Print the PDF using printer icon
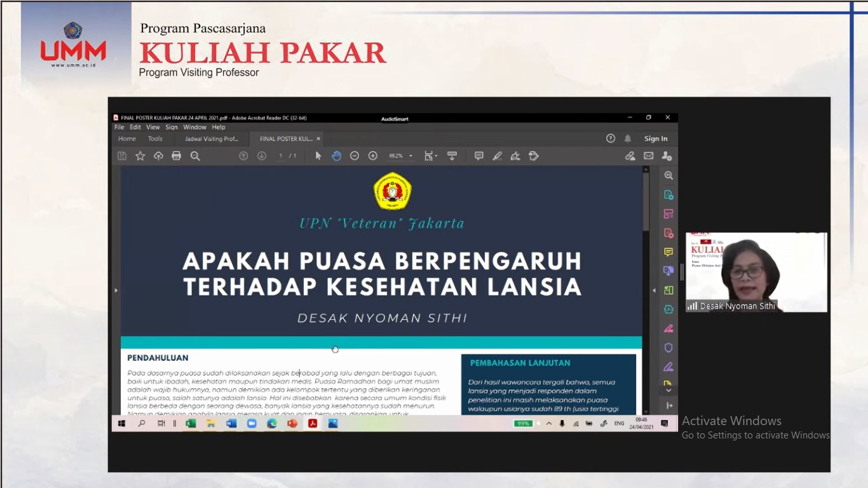Image resolution: width=868 pixels, height=488 pixels. click(176, 156)
